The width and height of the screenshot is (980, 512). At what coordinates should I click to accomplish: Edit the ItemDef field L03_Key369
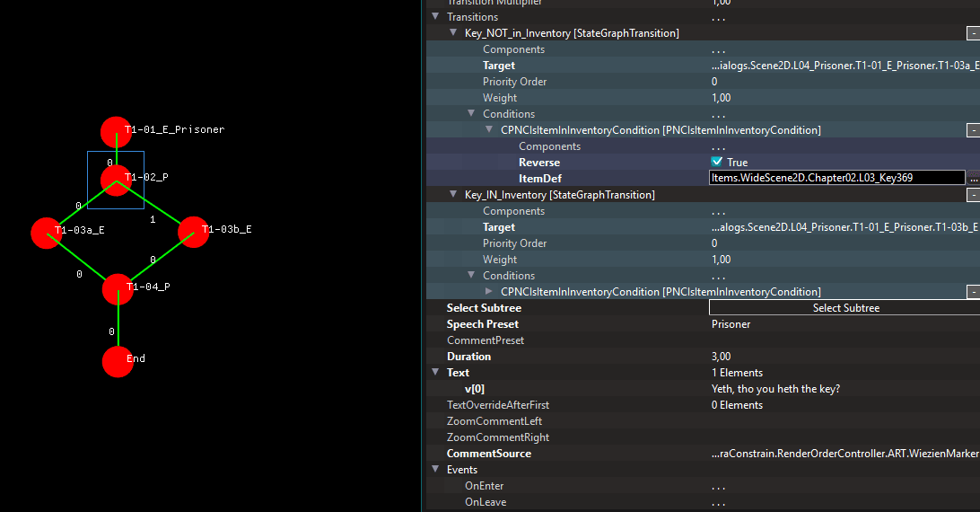(x=837, y=178)
